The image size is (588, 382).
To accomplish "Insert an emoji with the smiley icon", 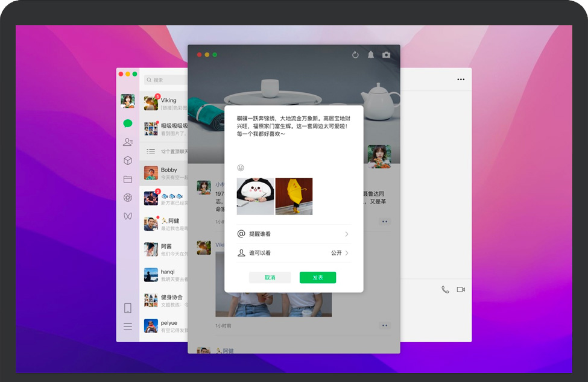I will (241, 168).
